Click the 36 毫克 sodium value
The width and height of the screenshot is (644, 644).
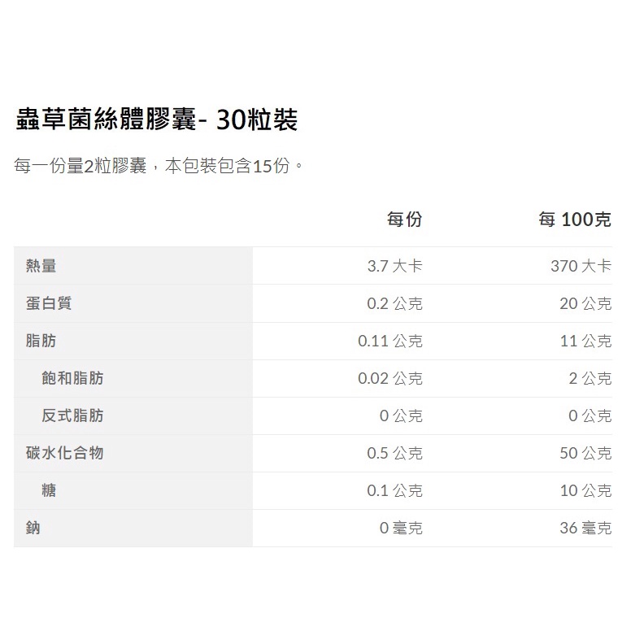pos(585,528)
